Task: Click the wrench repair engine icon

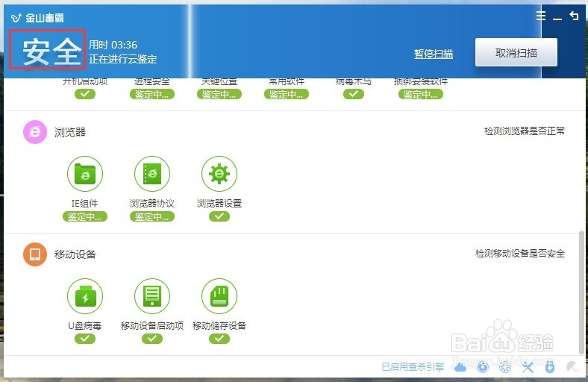Action: [528, 367]
